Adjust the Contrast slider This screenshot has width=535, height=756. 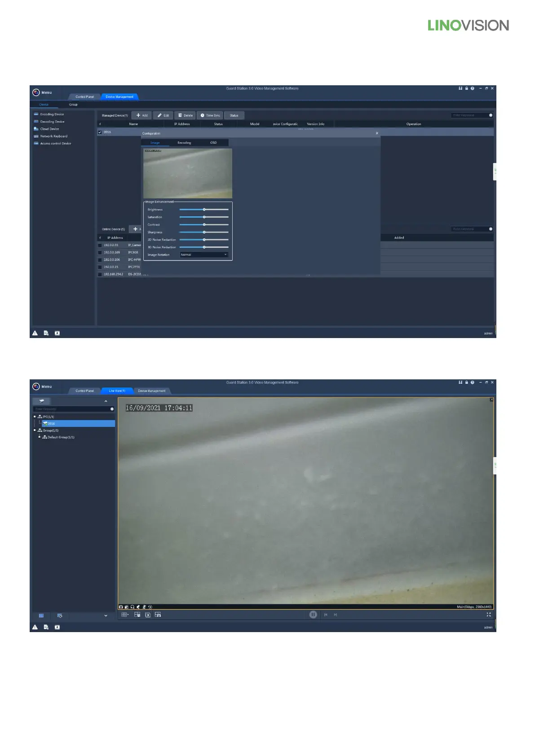pyautogui.click(x=204, y=224)
